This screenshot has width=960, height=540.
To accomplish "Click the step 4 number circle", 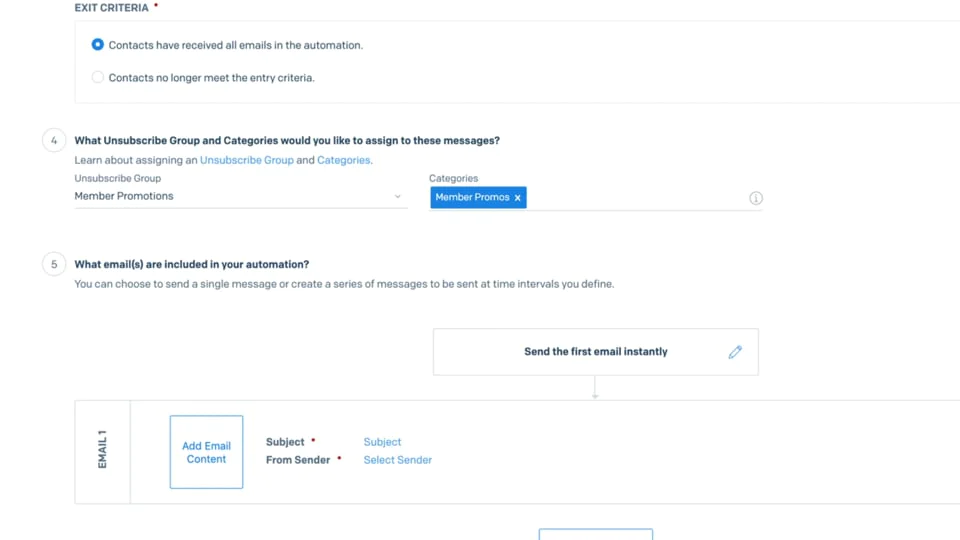I will [54, 141].
